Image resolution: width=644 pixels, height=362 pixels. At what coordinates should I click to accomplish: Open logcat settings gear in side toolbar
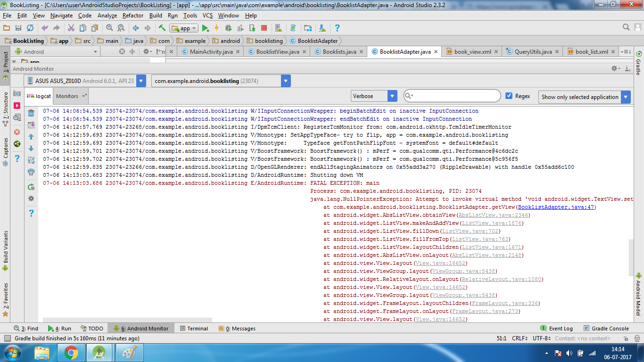click(31, 198)
